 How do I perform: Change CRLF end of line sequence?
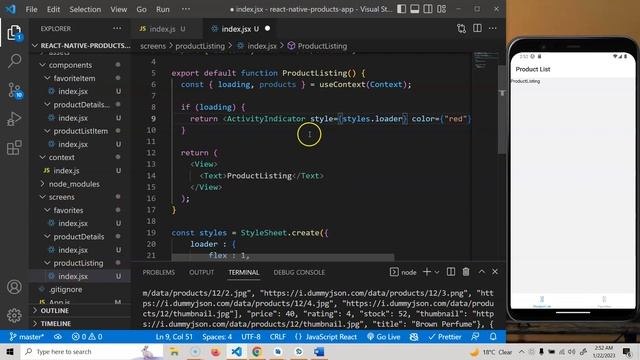point(278,337)
